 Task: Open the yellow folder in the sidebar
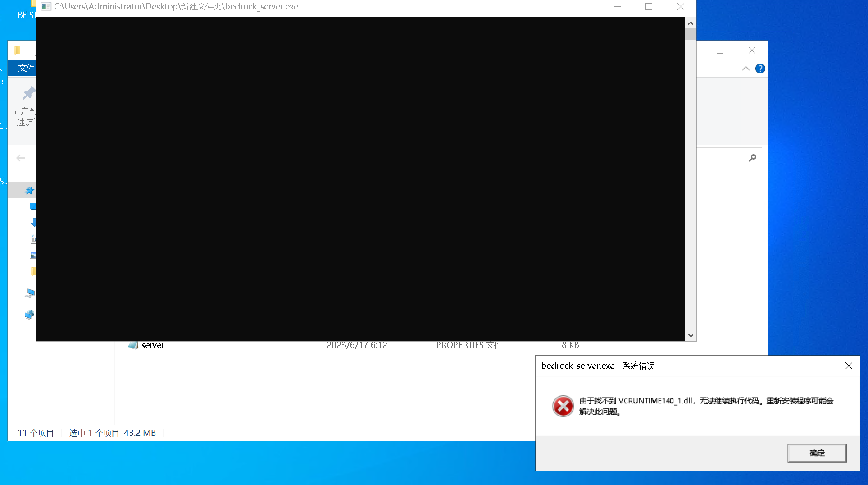33,271
